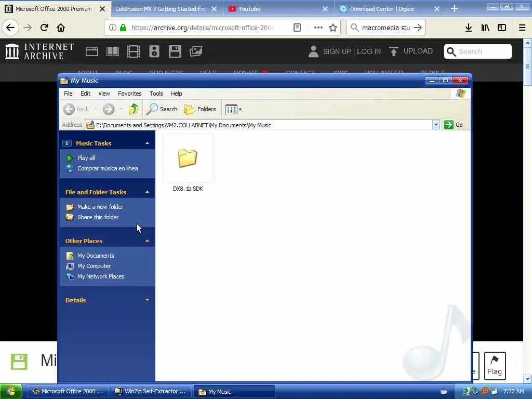Open My Documents in Other Places
Image resolution: width=532 pixels, height=399 pixels.
pyautogui.click(x=96, y=256)
